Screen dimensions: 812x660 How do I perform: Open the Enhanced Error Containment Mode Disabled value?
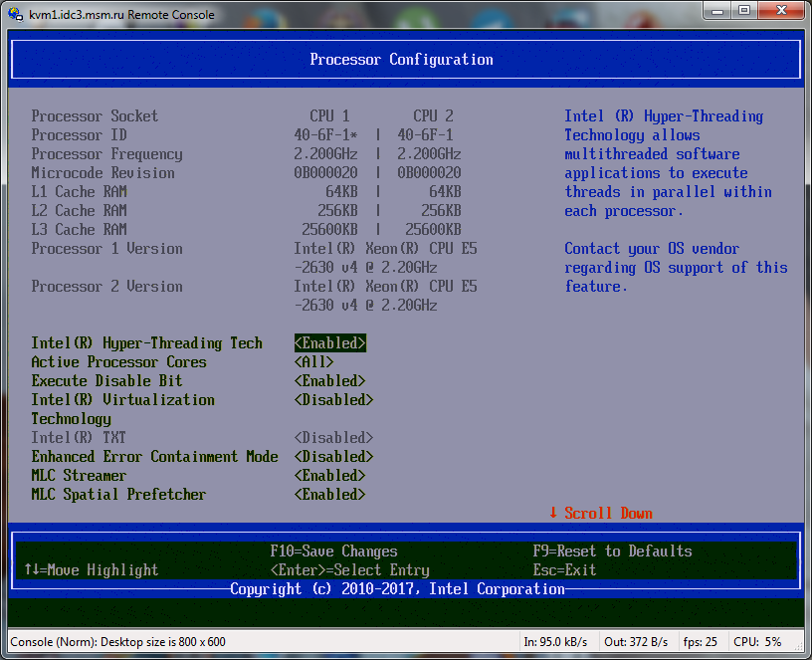[x=333, y=456]
